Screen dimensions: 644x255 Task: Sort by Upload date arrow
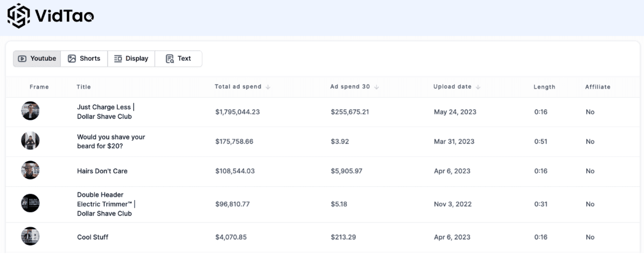pos(478,87)
